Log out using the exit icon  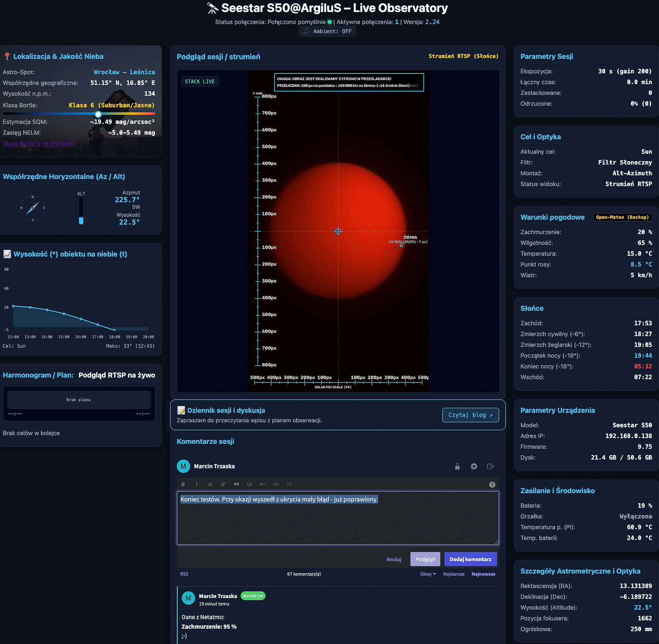point(490,466)
